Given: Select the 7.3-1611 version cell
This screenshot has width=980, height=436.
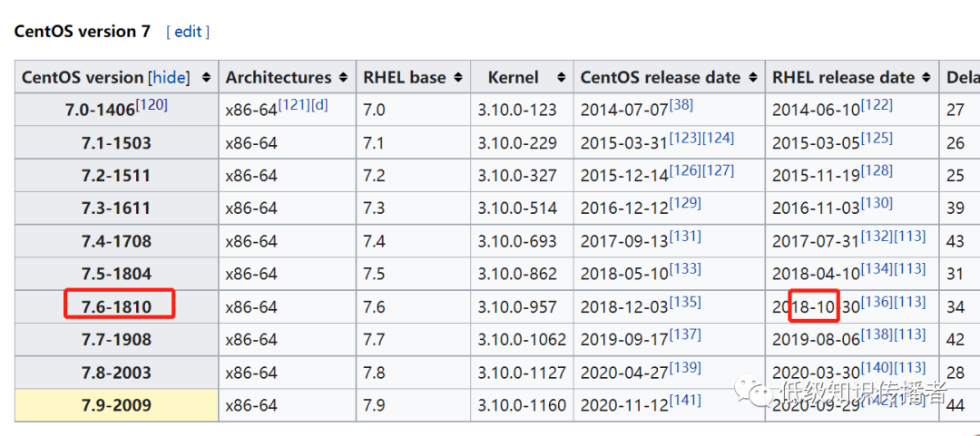Looking at the screenshot, I should point(116,208).
